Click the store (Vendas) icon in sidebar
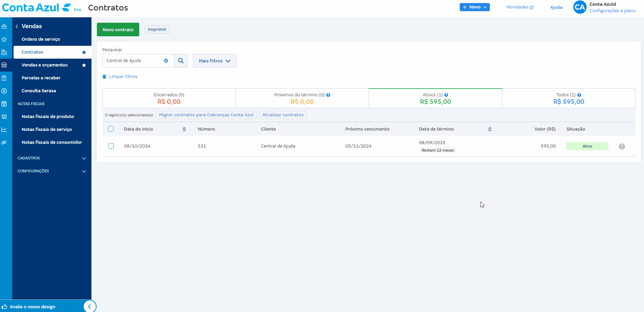 [x=4, y=65]
